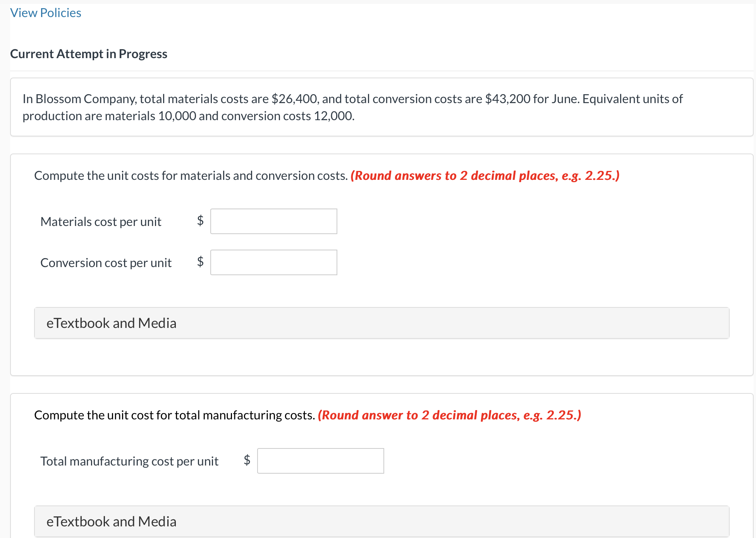Click the Blossom Company problem statement text
This screenshot has width=756, height=538.
click(352, 107)
